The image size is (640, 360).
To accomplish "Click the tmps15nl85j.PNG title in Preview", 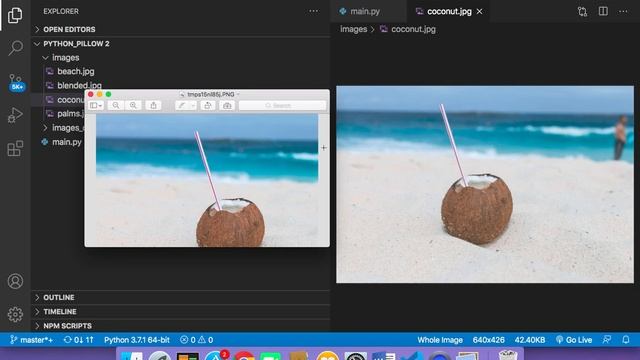I will [211, 94].
